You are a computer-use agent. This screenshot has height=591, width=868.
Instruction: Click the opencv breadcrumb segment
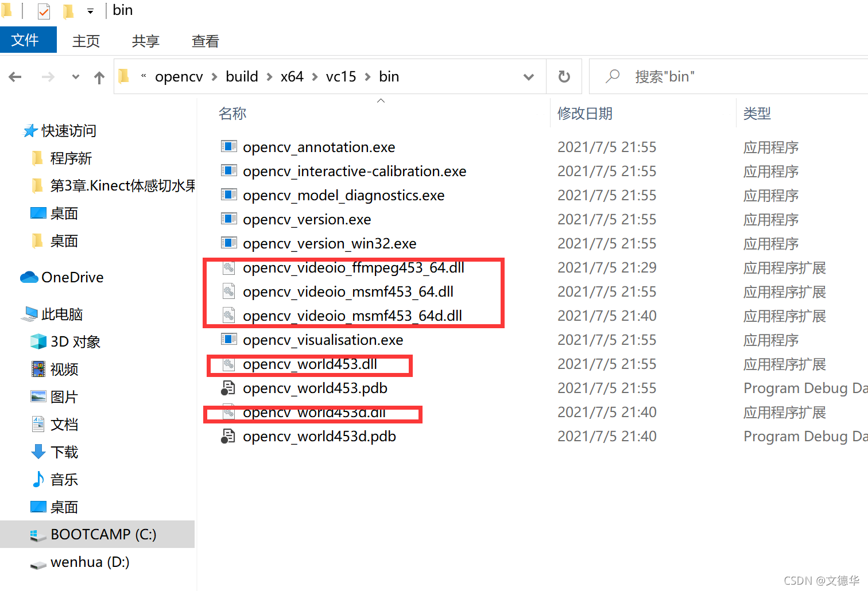click(179, 76)
